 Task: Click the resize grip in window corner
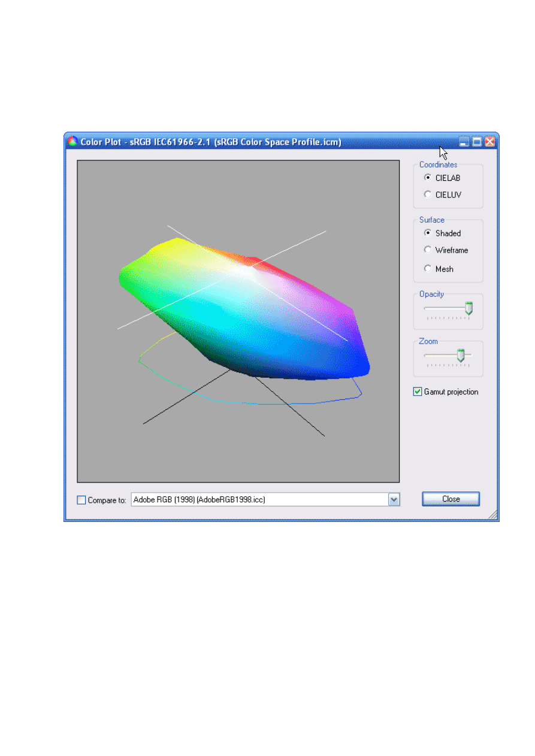[x=493, y=515]
